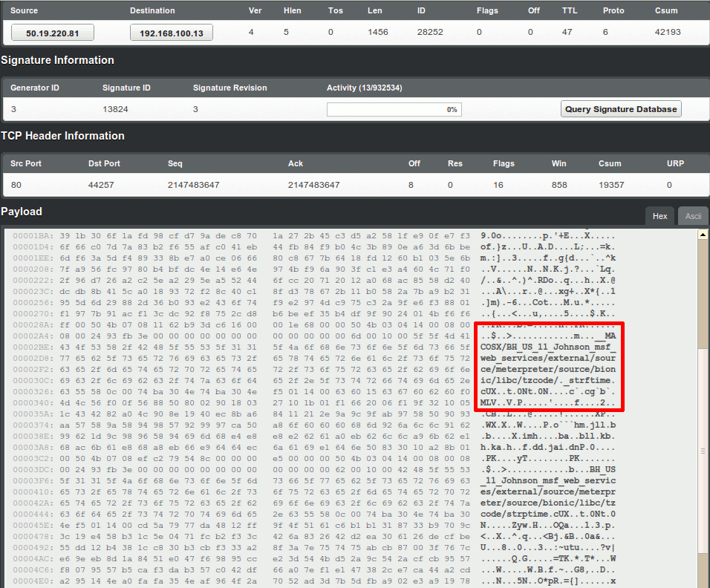Select the Dst Port value 44257
The width and height of the screenshot is (710, 588).
click(101, 185)
